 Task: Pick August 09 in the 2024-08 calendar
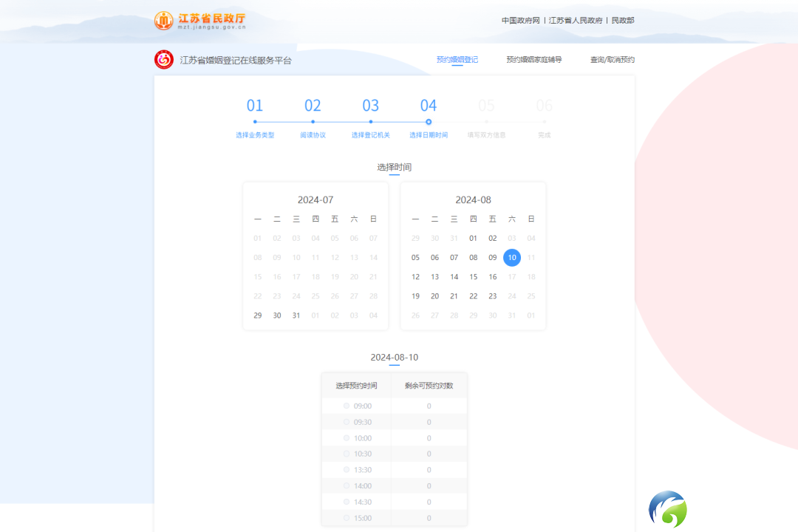pos(493,257)
